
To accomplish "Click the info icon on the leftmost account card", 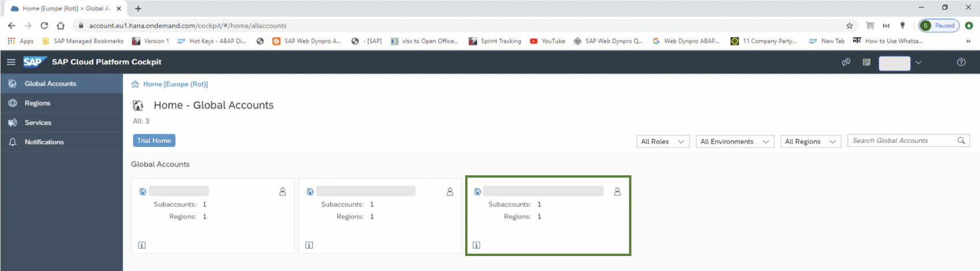I will [142, 245].
